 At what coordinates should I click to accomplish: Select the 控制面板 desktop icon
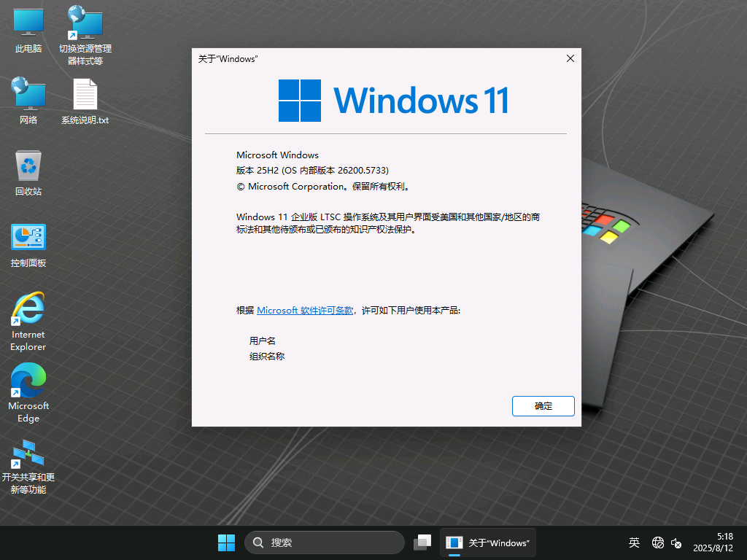(x=28, y=245)
